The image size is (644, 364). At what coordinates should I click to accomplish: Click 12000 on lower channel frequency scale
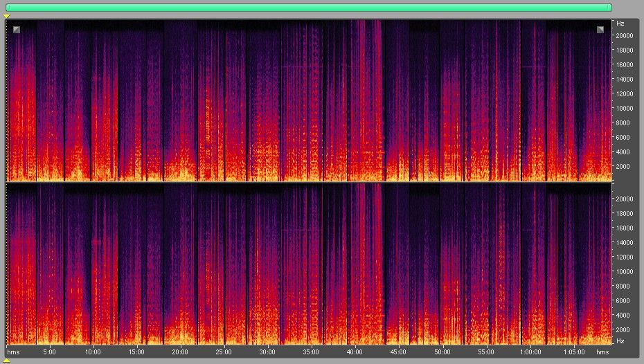click(x=624, y=257)
